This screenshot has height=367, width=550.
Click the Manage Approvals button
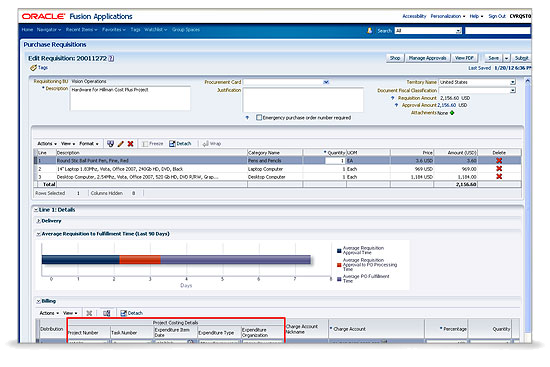428,58
